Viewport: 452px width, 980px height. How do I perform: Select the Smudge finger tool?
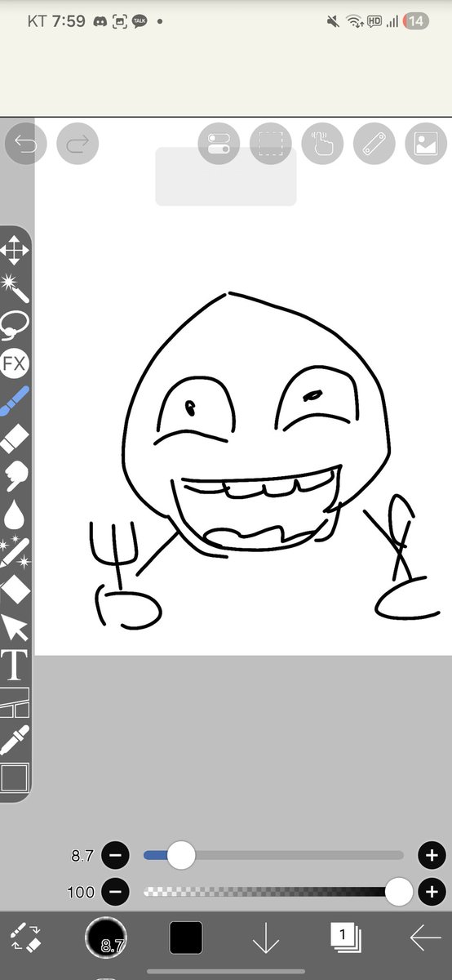click(x=15, y=475)
